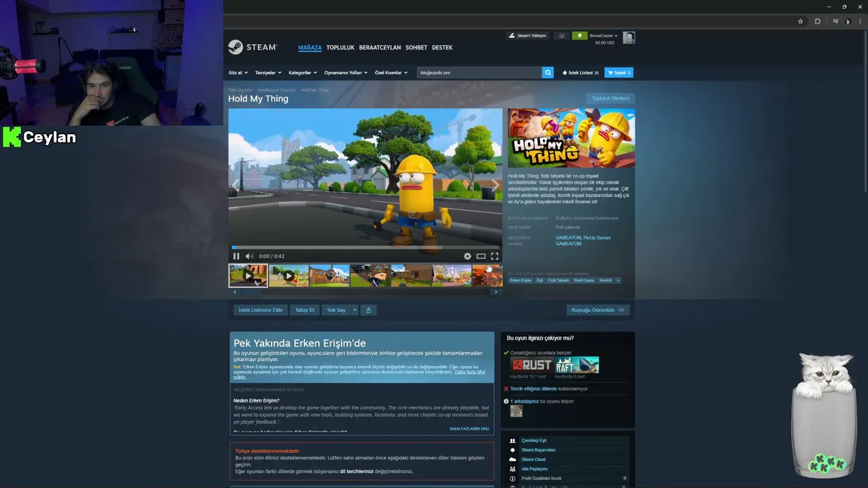Click Kuyruğu Görüntüle button
The height and width of the screenshot is (488, 868).
(x=597, y=310)
